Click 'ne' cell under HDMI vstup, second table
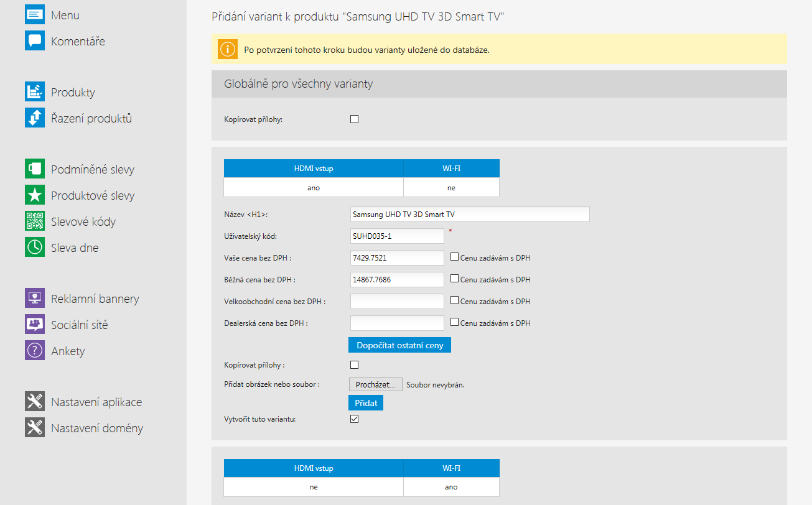This screenshot has width=812, height=505. [314, 487]
